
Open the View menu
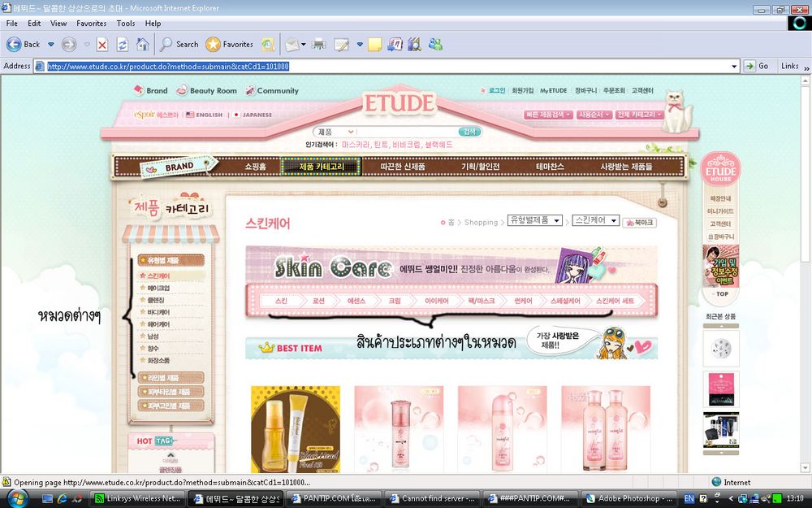pyautogui.click(x=58, y=24)
